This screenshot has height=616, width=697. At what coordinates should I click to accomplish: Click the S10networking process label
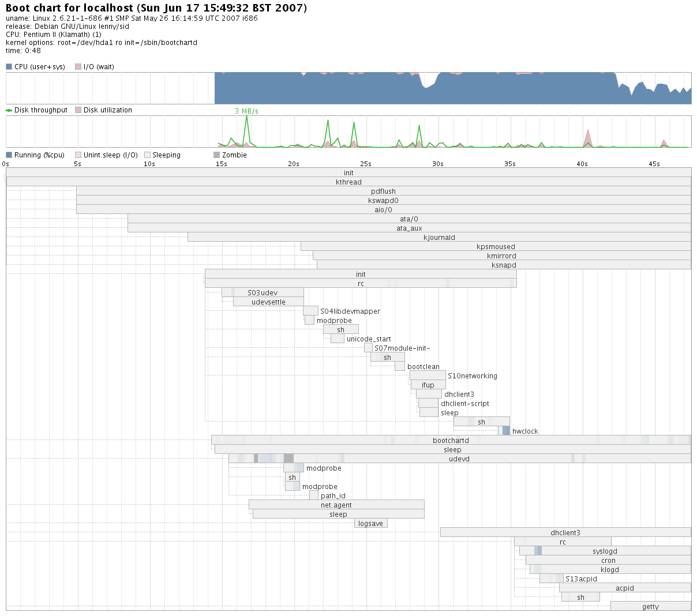coord(472,376)
